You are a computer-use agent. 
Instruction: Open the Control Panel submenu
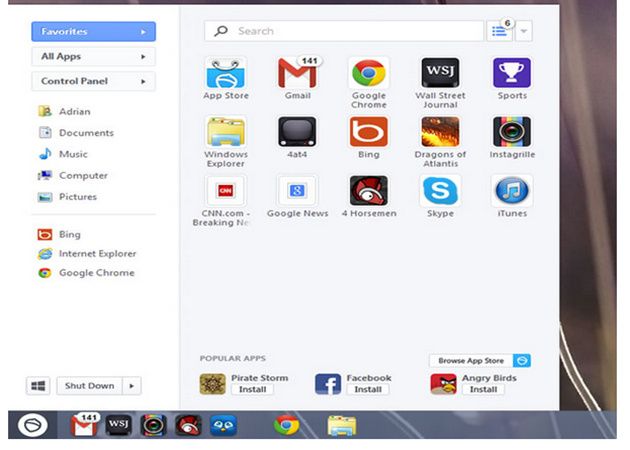[x=93, y=81]
